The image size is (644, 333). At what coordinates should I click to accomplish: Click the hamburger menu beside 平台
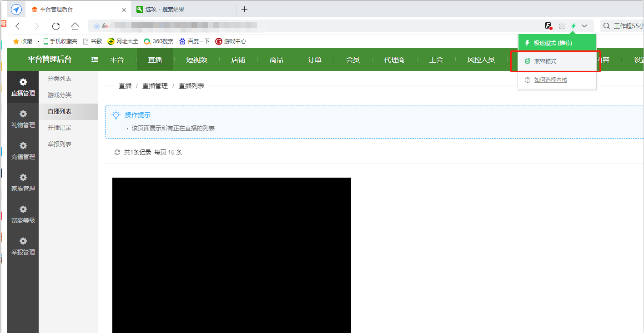coord(94,59)
